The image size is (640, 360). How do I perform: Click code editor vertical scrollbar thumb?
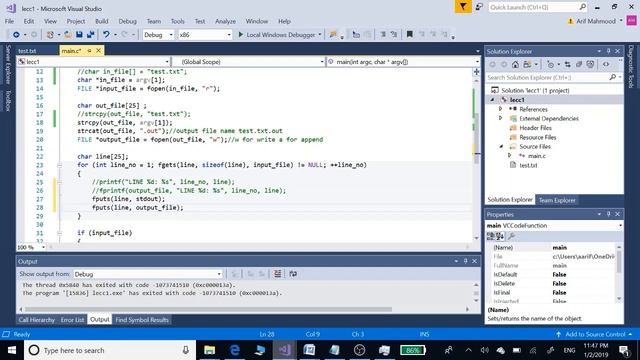(476, 138)
